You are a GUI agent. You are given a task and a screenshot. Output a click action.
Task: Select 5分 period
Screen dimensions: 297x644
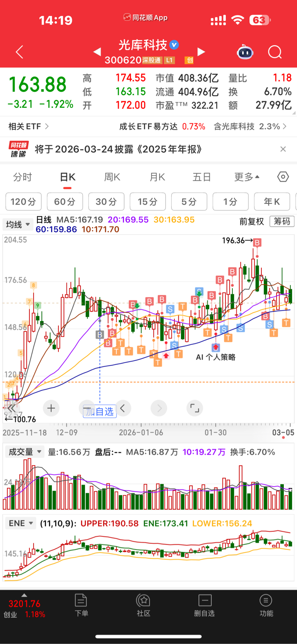coord(189,202)
